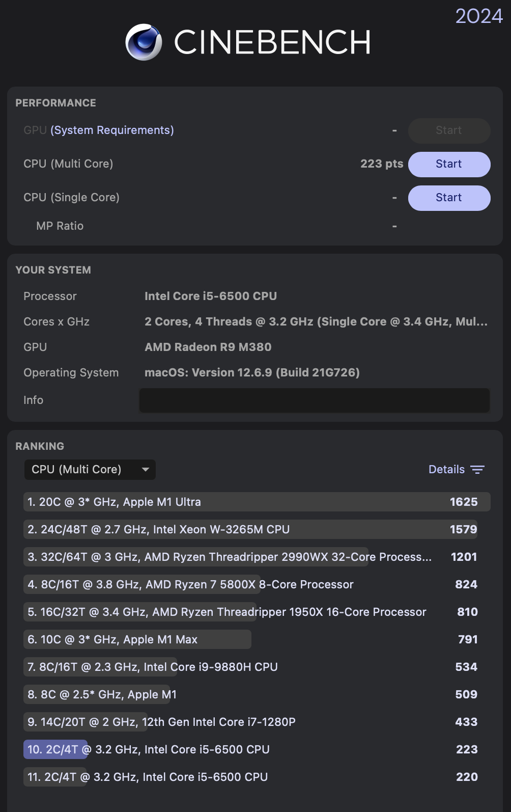
Task: Start the CPU Single Core benchmark
Action: point(449,198)
